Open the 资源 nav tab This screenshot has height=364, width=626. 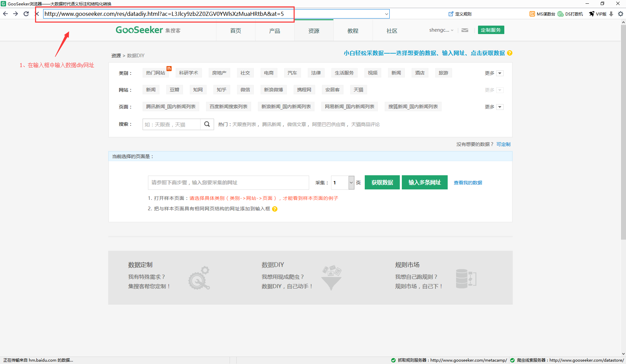(314, 31)
